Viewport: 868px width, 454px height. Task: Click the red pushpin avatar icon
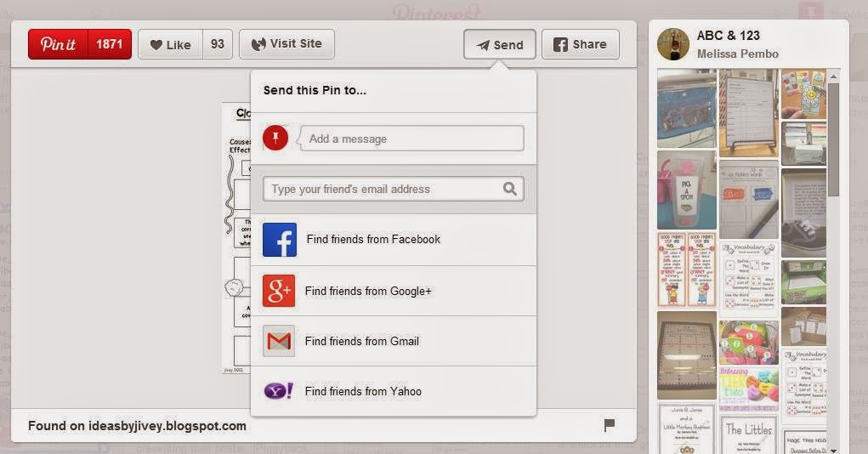pyautogui.click(x=275, y=138)
